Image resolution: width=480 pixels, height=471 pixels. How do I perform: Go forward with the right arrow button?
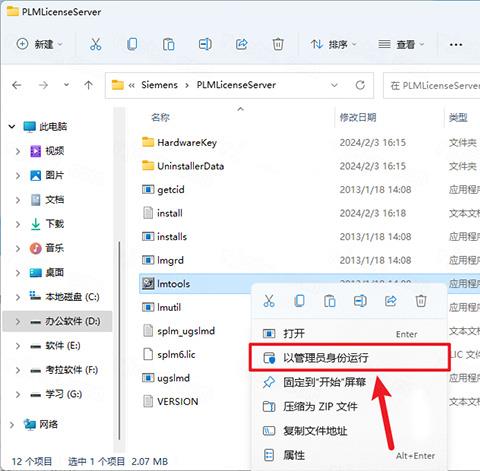pyautogui.click(x=43, y=85)
